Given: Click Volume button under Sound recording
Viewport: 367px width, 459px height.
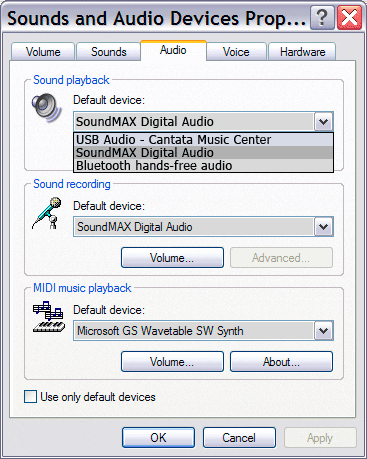Looking at the screenshot, I should tap(172, 258).
